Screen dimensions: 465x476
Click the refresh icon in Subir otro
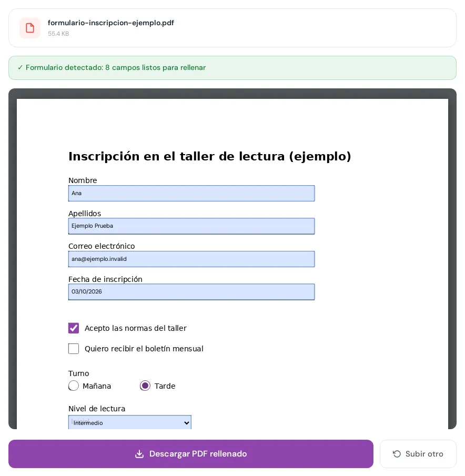(x=397, y=454)
